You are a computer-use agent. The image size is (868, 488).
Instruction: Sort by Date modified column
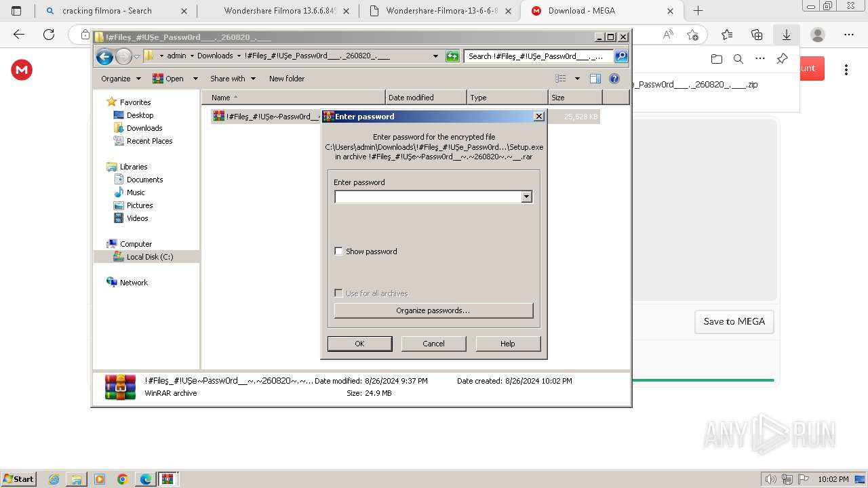426,98
